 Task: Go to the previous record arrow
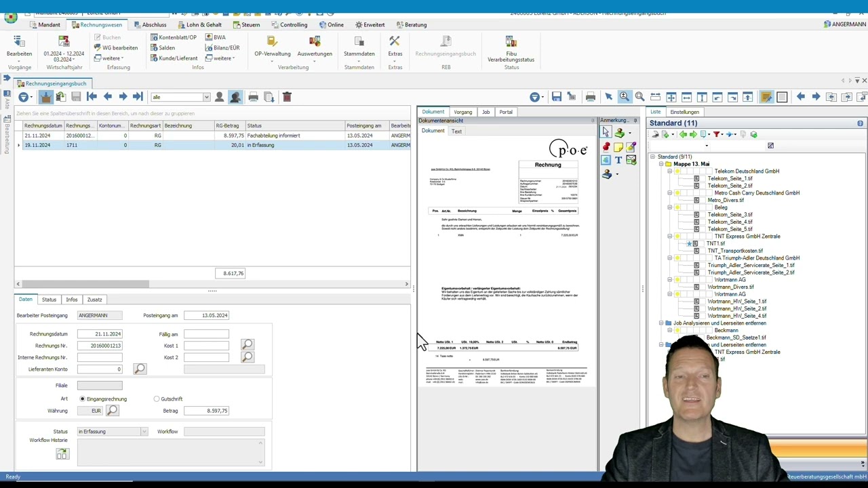pyautogui.click(x=107, y=97)
